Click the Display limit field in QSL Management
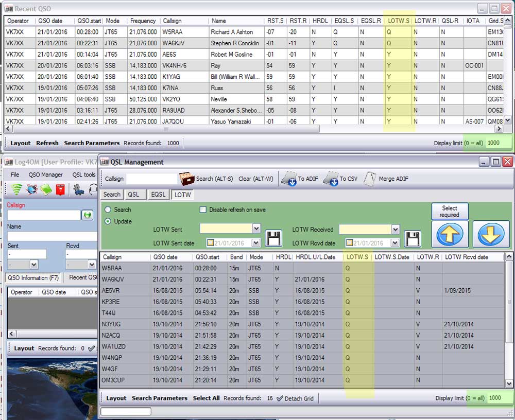The image size is (515, 420). click(x=500, y=398)
